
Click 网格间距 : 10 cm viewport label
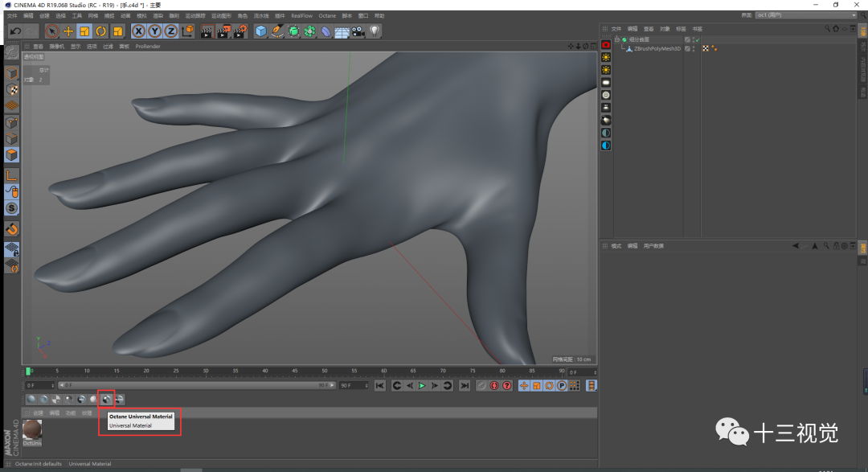click(572, 359)
